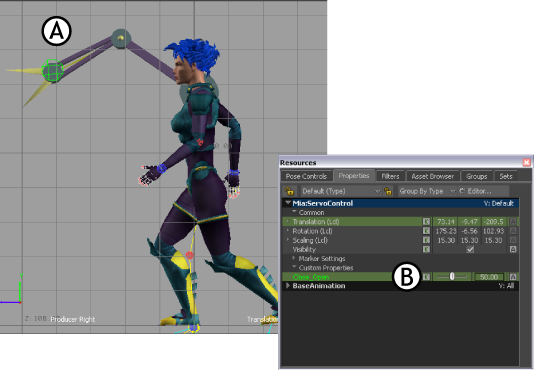
Task: Open the Sets tab
Action: [506, 176]
